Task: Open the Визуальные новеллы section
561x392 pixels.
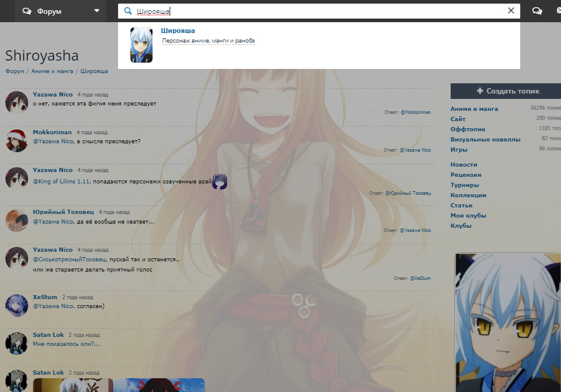Action: point(485,140)
